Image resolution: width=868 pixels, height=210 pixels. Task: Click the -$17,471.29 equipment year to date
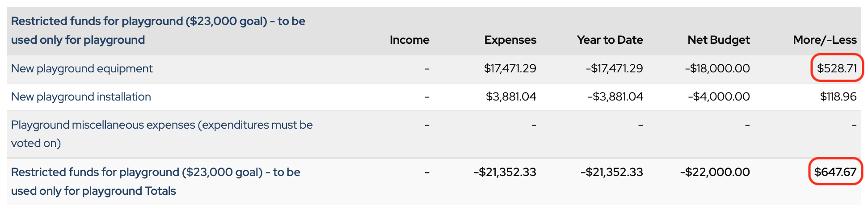coord(614,68)
